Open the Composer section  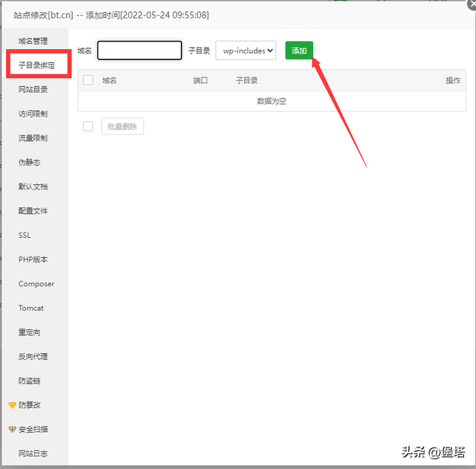click(36, 284)
